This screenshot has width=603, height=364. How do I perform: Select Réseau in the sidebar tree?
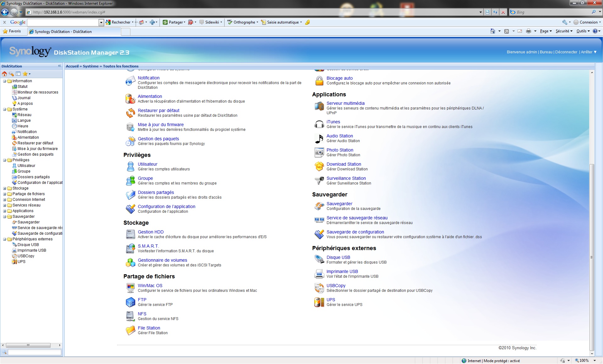coord(24,115)
